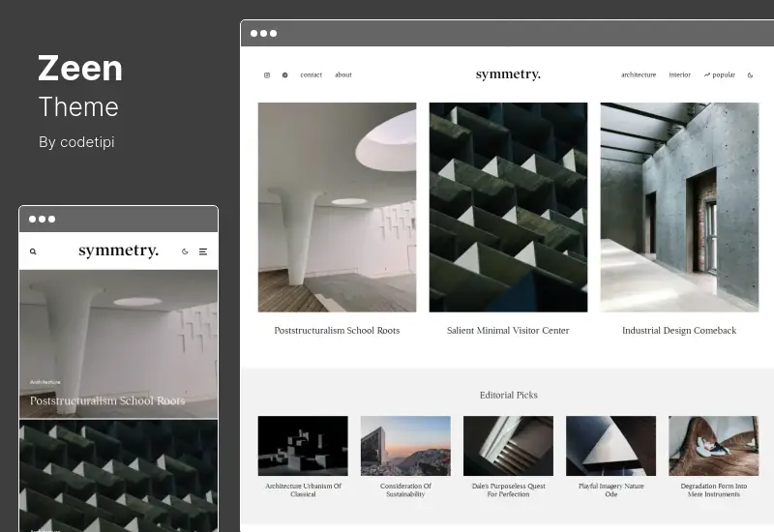Toggle dark mode moon icon in desktop header

pyautogui.click(x=751, y=75)
